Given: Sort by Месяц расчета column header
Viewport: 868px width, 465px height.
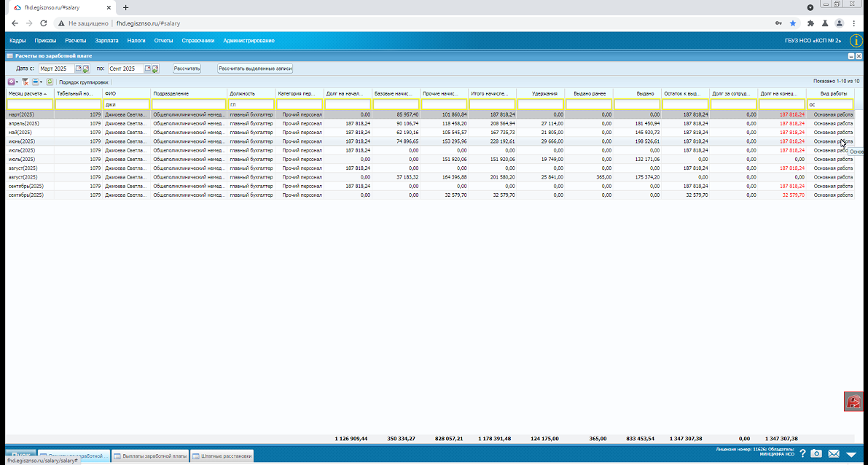Looking at the screenshot, I should (x=30, y=93).
